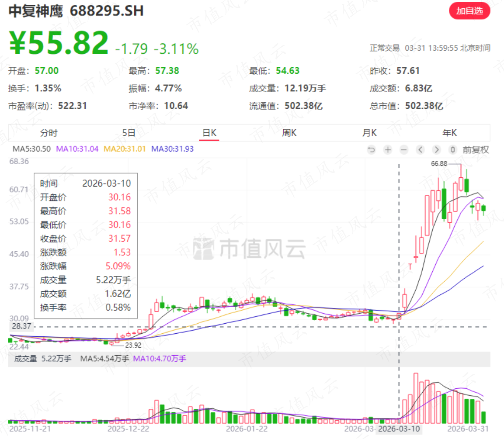504x439 pixels.
Task: Click the red 加自选 button
Action: tap(469, 11)
